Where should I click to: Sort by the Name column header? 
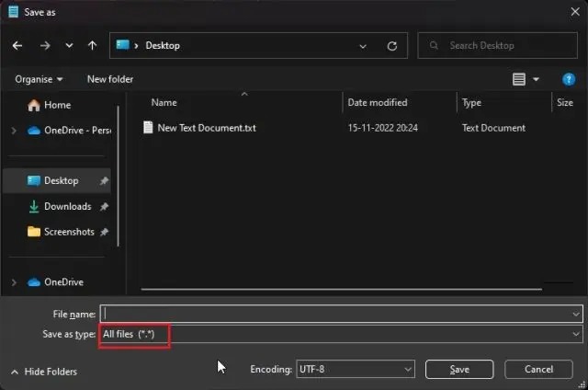164,102
